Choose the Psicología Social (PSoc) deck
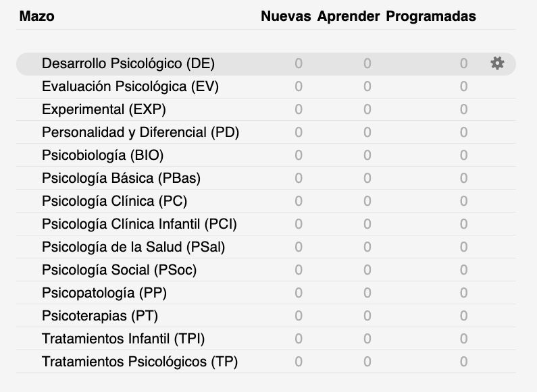 click(x=119, y=270)
